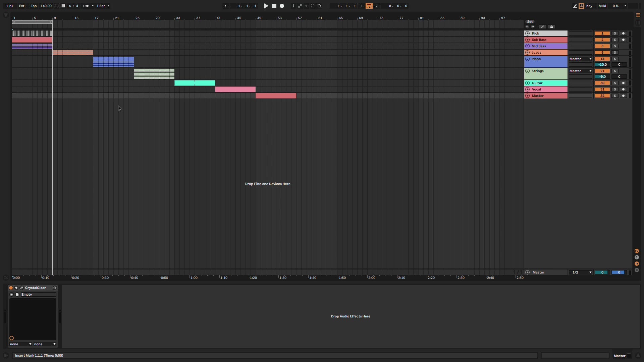Open the Key Map Mode switch
This screenshot has height=362, width=644.
pyautogui.click(x=589, y=6)
